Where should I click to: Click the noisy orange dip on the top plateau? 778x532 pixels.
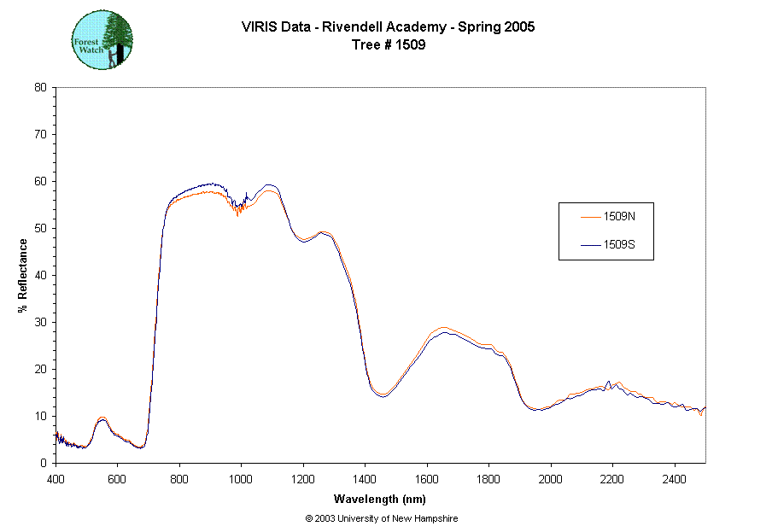239,209
